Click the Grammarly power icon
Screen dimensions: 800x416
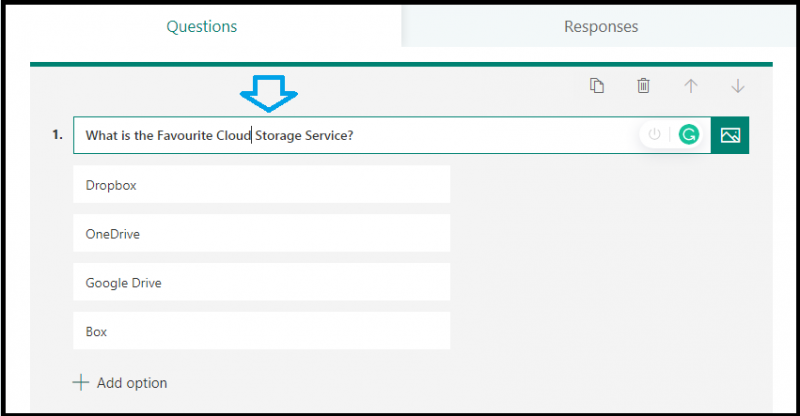point(655,134)
